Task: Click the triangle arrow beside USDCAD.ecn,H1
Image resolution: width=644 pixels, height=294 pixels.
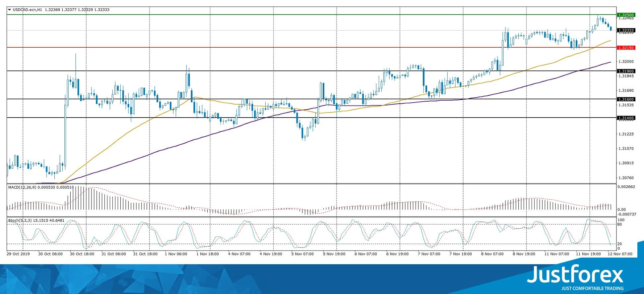Action: click(x=9, y=10)
